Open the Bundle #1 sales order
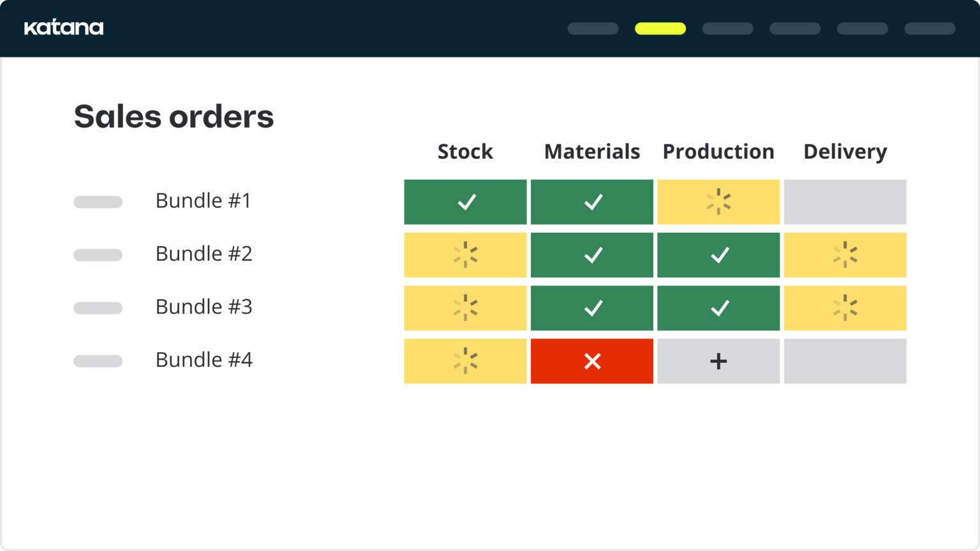Viewport: 980px width, 551px height. pyautogui.click(x=204, y=201)
